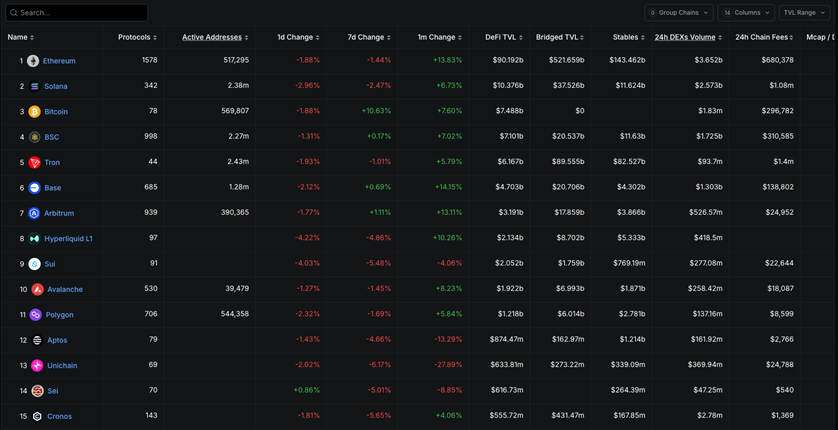Screen dimensions: 838x430
Task: Open the Polygon chain page link
Action: click(x=59, y=315)
